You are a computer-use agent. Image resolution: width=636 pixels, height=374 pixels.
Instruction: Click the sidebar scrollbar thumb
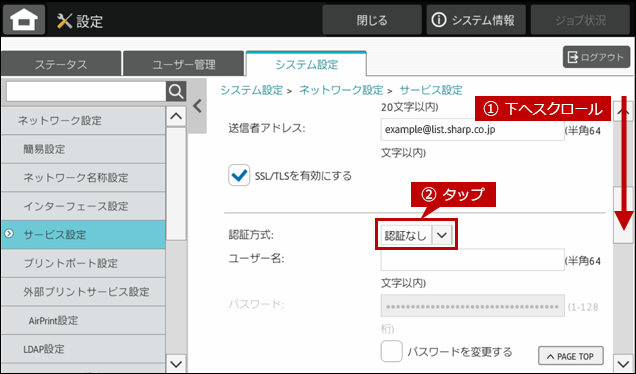pyautogui.click(x=176, y=184)
